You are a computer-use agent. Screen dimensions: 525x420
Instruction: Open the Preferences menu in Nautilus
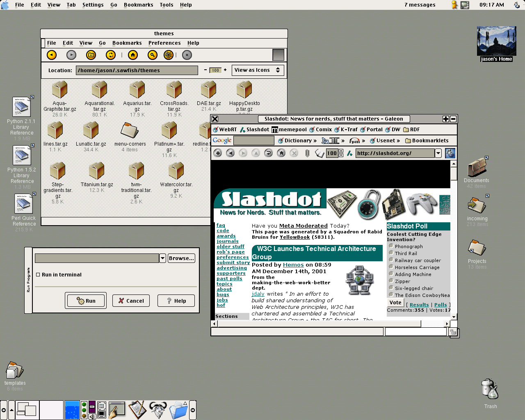[164, 43]
